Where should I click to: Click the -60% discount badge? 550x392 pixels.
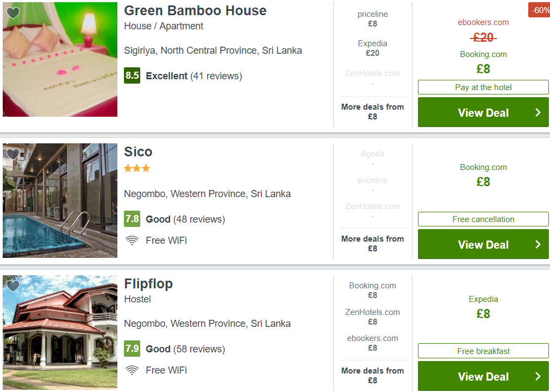point(539,10)
